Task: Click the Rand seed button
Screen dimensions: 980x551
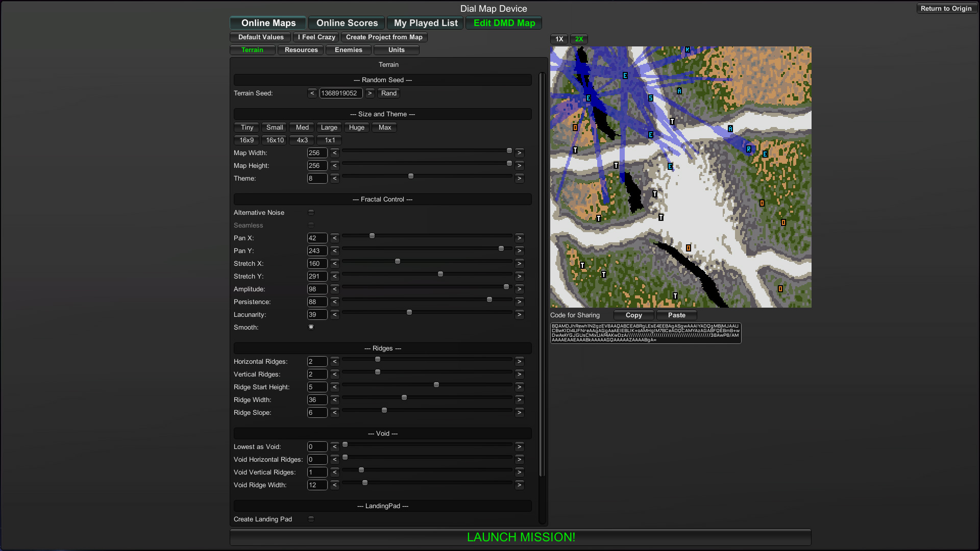Action: (x=388, y=93)
